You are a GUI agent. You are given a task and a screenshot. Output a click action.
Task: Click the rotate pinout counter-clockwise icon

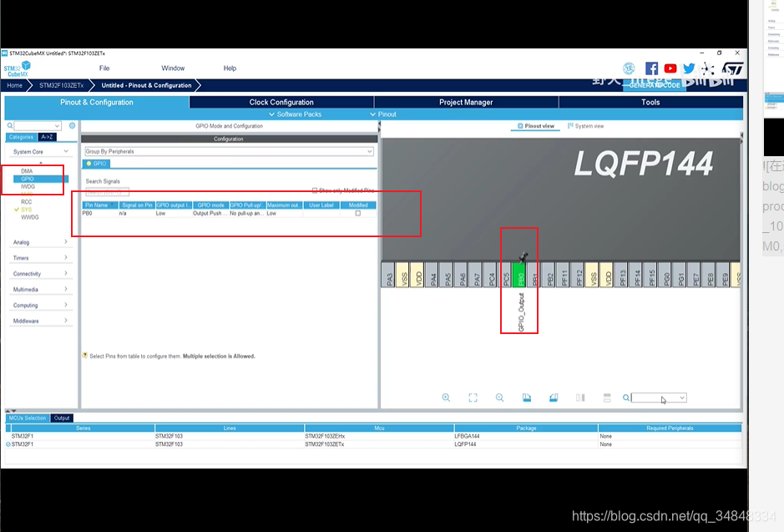(x=554, y=398)
